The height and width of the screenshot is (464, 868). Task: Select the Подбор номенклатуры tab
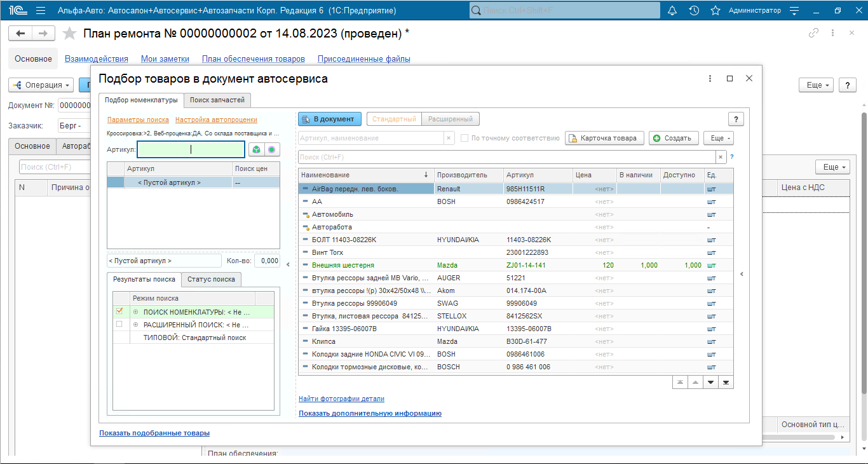coord(141,100)
